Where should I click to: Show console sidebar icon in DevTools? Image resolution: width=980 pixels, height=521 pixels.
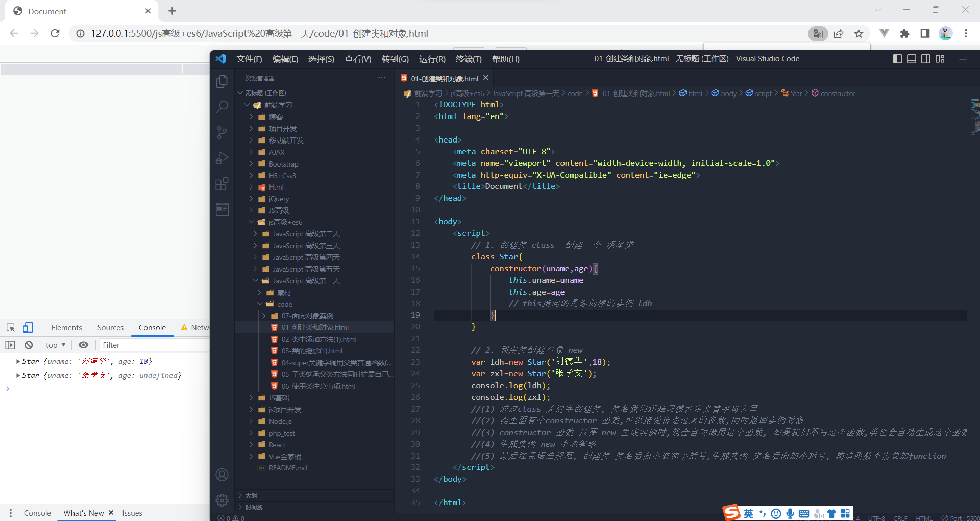click(10, 345)
